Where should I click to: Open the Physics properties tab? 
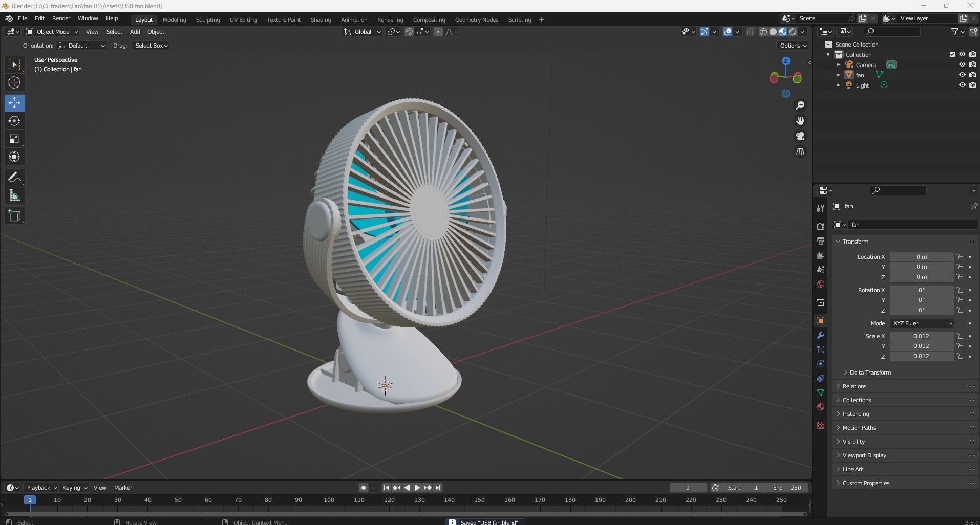821,364
